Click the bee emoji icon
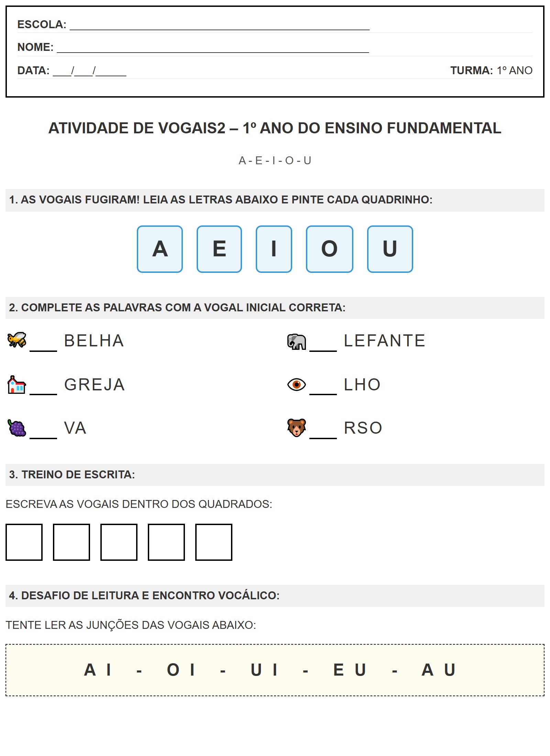Screen dimensions: 550x756 click(17, 340)
